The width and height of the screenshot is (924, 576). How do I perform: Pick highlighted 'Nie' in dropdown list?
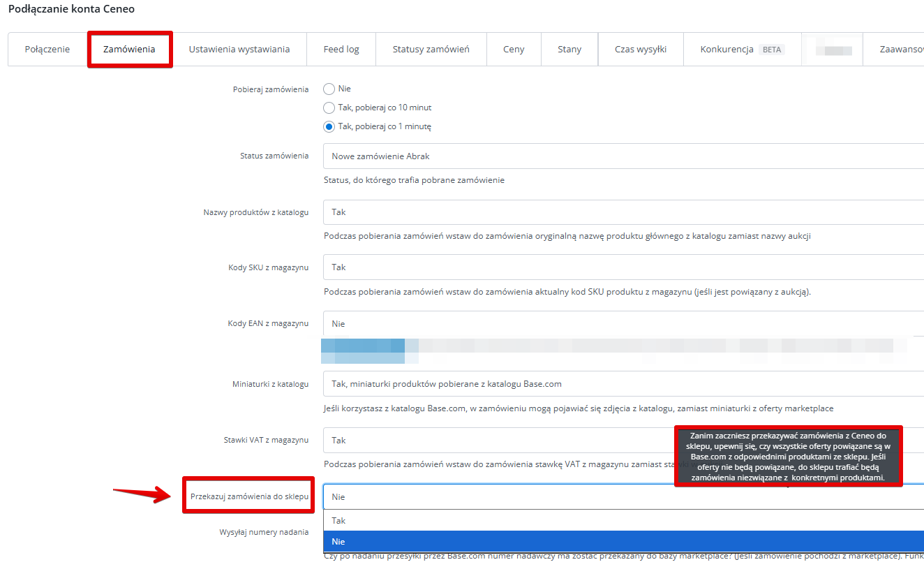click(x=623, y=542)
